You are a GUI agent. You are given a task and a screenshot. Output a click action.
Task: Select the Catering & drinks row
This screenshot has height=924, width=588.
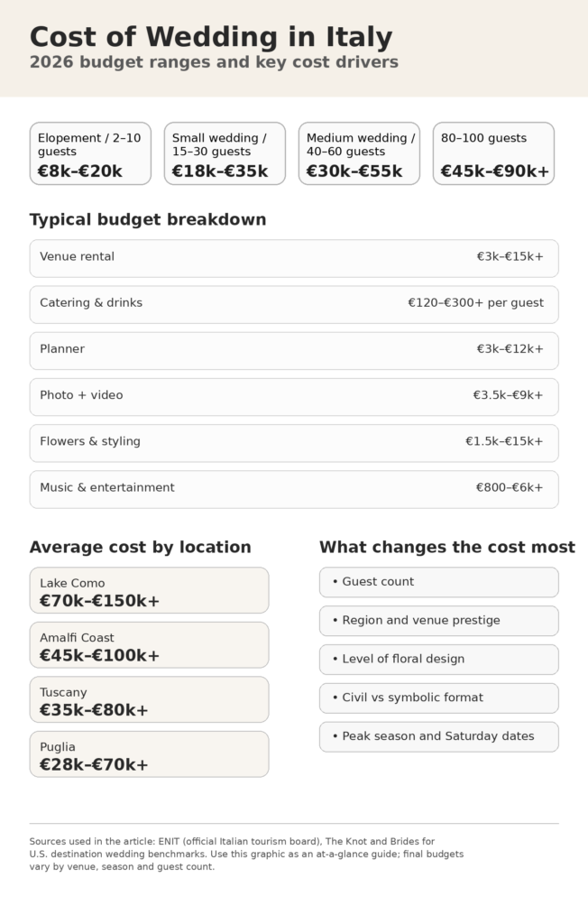294,304
